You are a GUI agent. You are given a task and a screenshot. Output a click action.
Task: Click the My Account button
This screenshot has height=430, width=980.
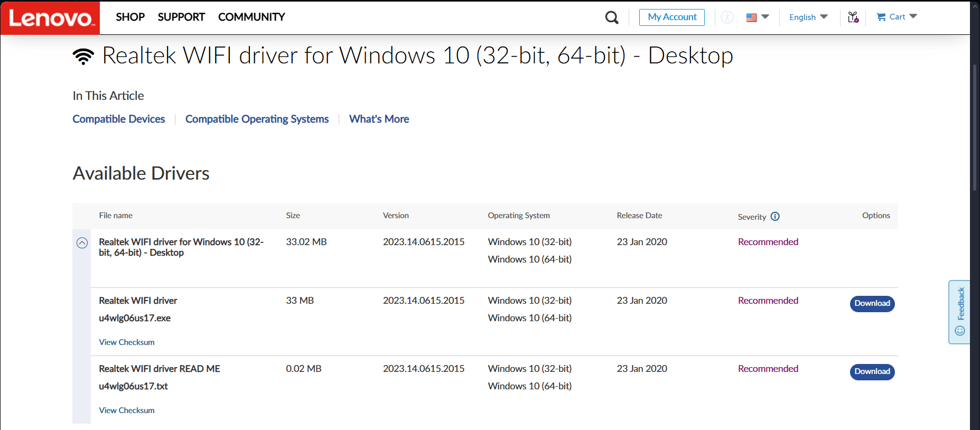coord(672,17)
